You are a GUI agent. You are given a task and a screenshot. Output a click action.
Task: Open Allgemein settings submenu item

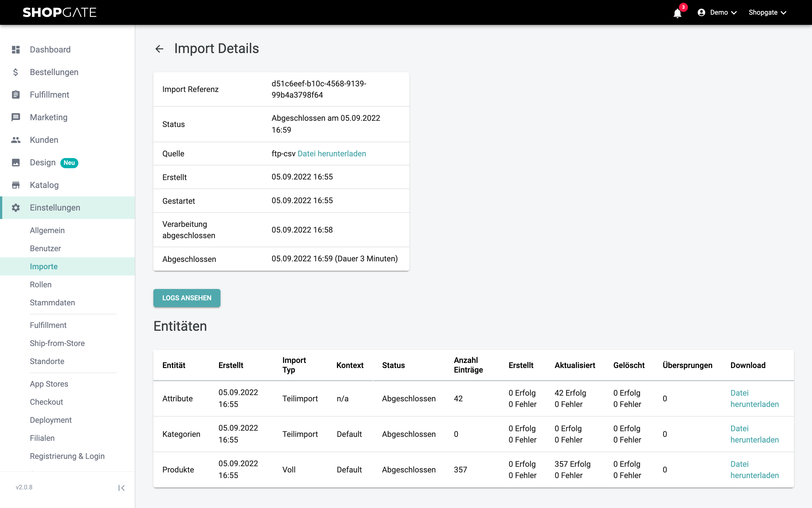click(47, 231)
